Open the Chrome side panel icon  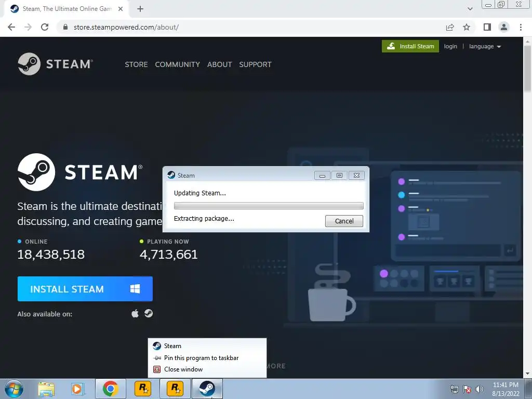[487, 27]
